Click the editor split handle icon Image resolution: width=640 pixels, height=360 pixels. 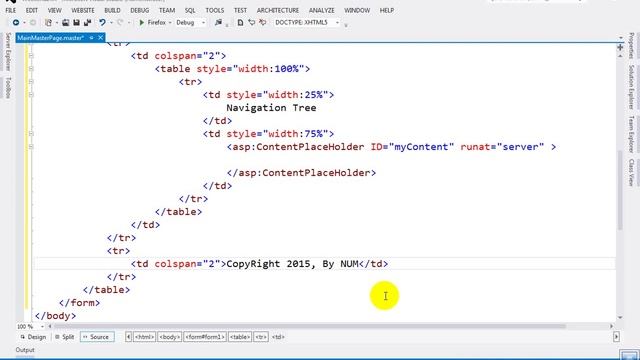coord(620,47)
